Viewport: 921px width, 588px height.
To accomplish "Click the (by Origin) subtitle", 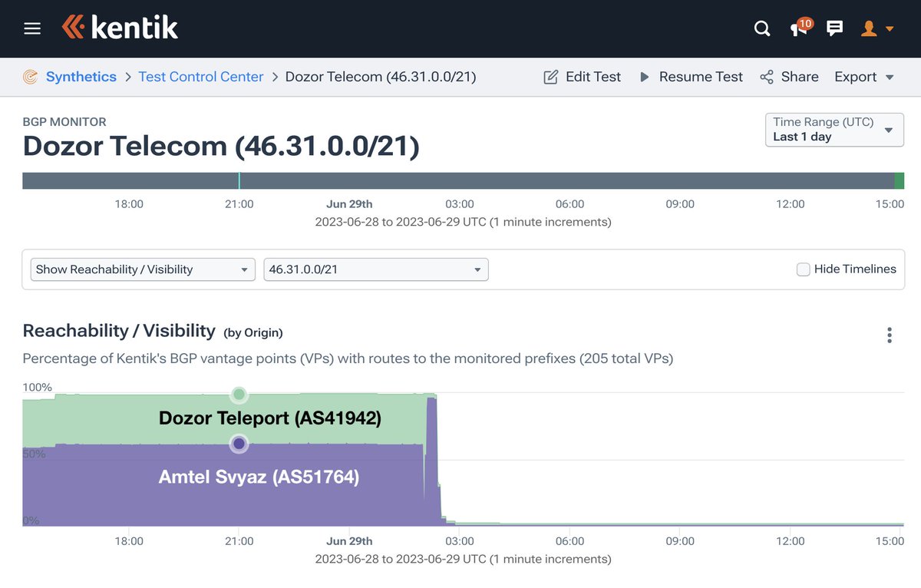I will pos(253,332).
